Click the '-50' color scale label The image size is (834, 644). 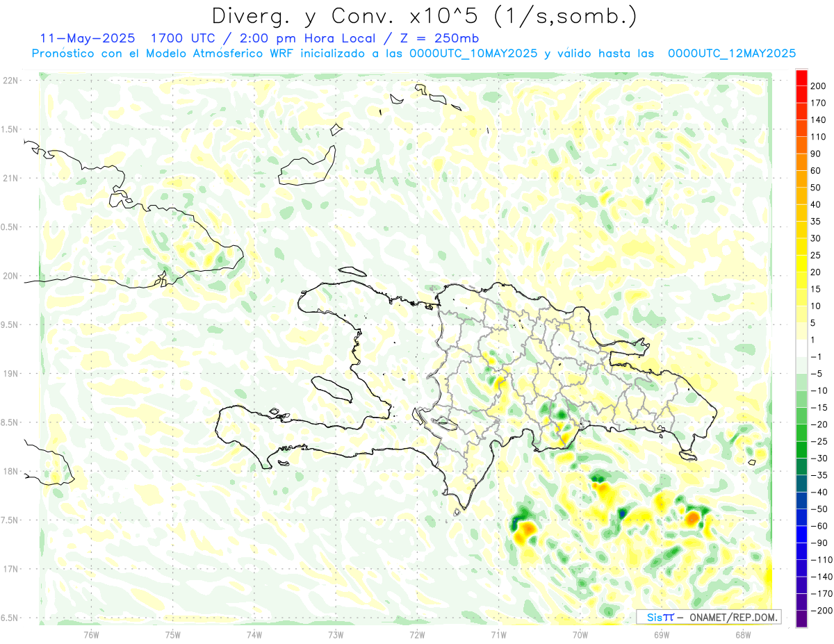[818, 509]
